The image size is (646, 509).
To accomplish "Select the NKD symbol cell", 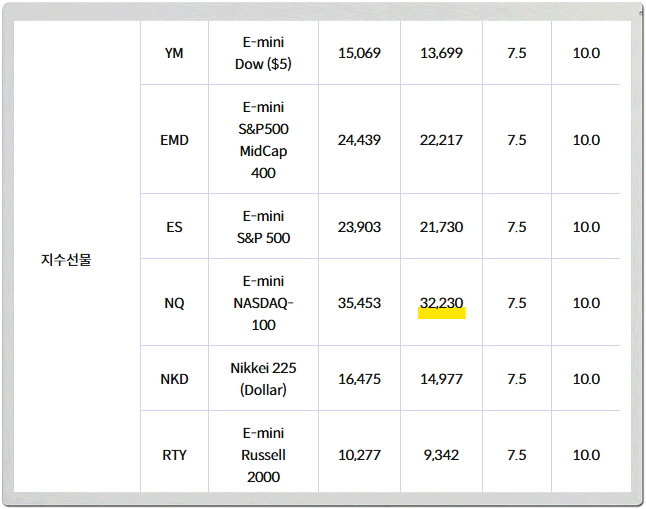I will 174,379.
